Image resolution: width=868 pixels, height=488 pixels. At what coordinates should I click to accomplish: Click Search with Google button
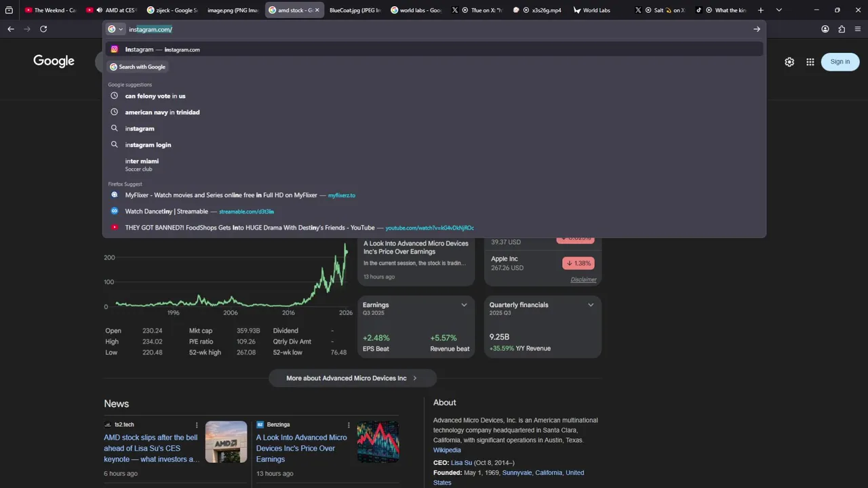pyautogui.click(x=138, y=67)
